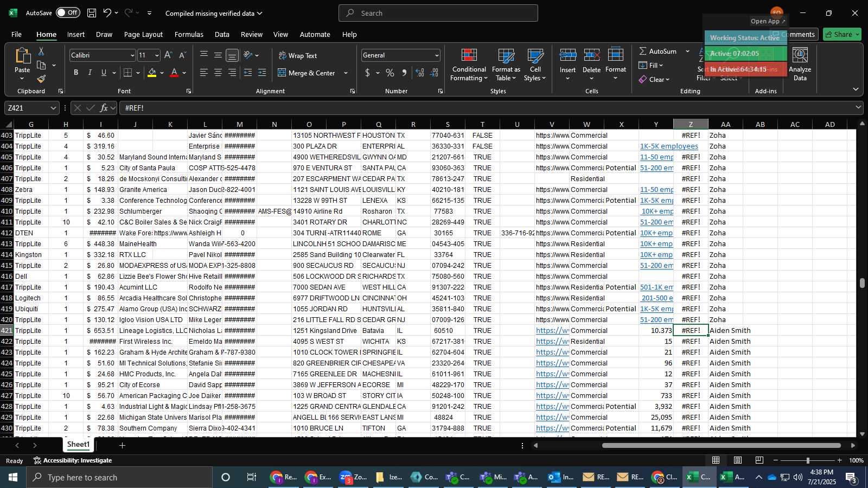Click the Search box in title bar
868x488 pixels.
[438, 13]
